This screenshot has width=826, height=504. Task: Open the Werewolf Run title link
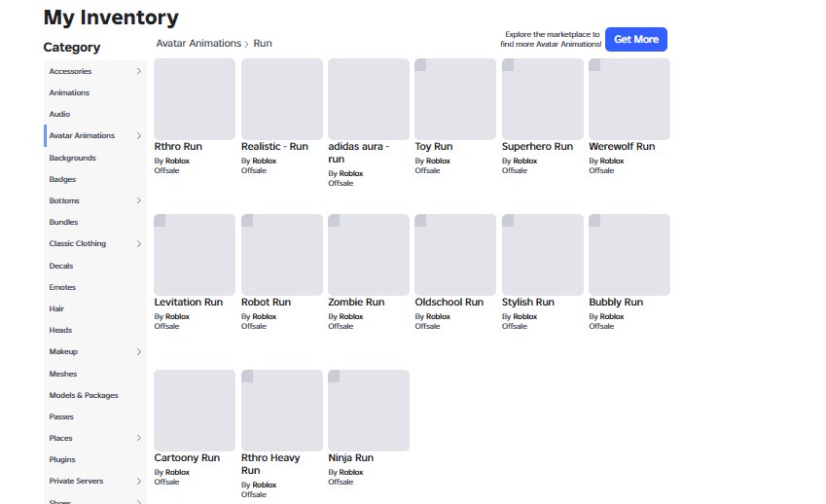(622, 146)
